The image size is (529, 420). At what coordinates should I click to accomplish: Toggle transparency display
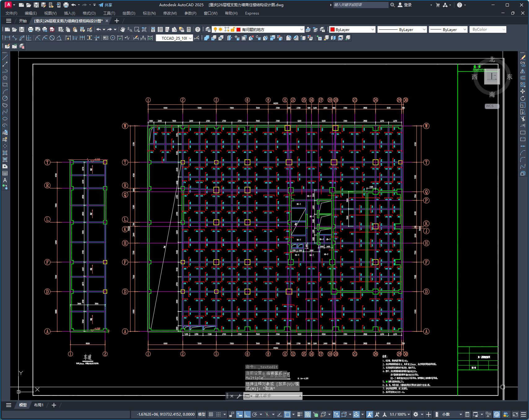(308, 414)
